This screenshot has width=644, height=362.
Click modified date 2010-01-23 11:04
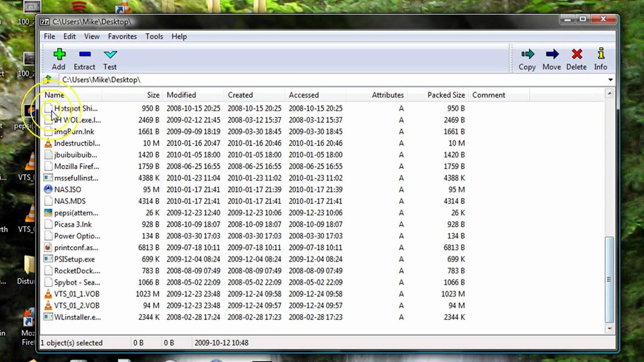pyautogui.click(x=193, y=178)
